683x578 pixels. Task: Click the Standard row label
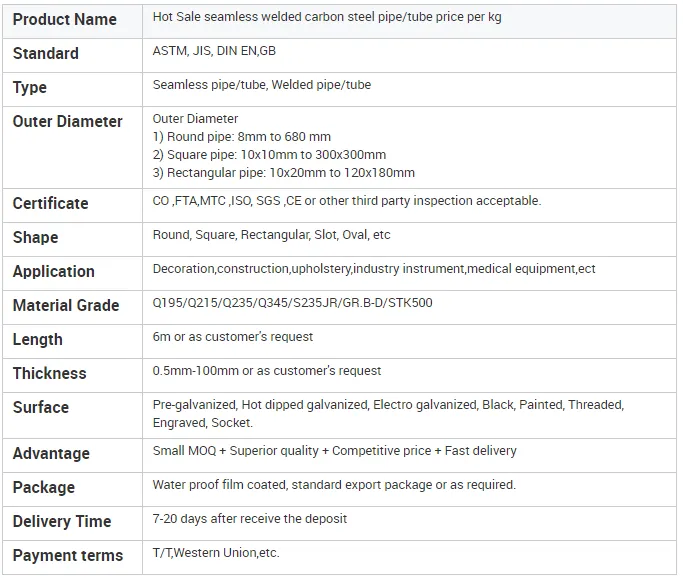click(46, 54)
